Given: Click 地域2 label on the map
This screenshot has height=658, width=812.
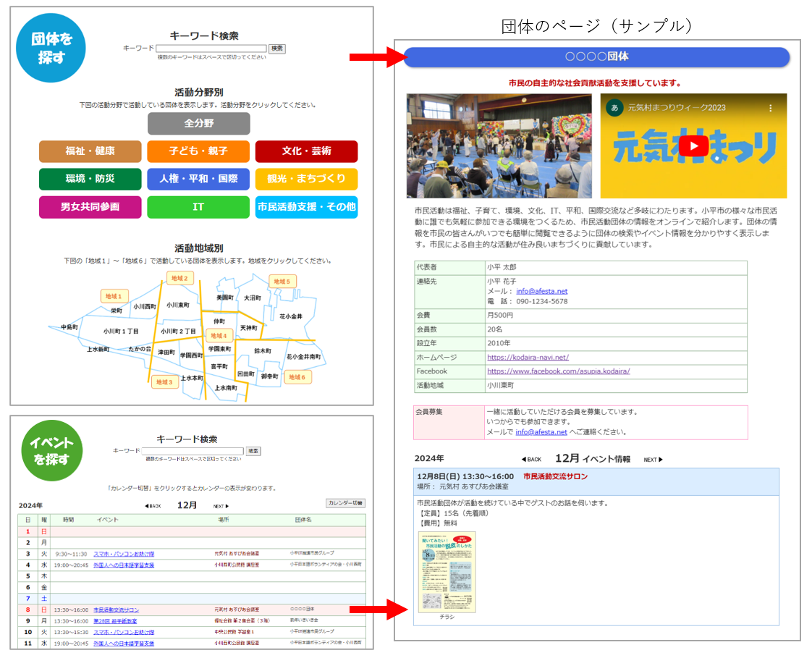Looking at the screenshot, I should (179, 278).
